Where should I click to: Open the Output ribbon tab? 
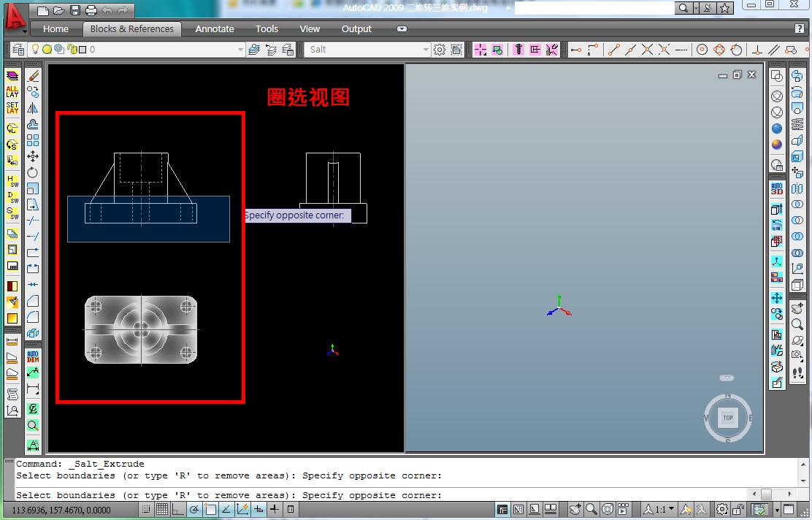pyautogui.click(x=356, y=29)
